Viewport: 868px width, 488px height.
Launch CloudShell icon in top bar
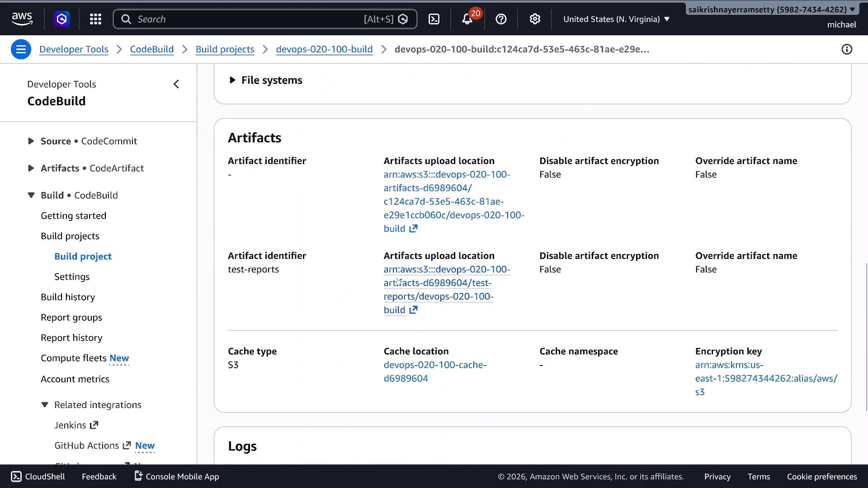coord(434,19)
